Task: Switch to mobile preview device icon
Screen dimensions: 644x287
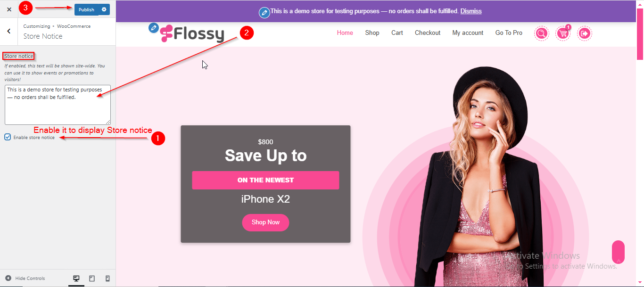Action: coord(107,279)
